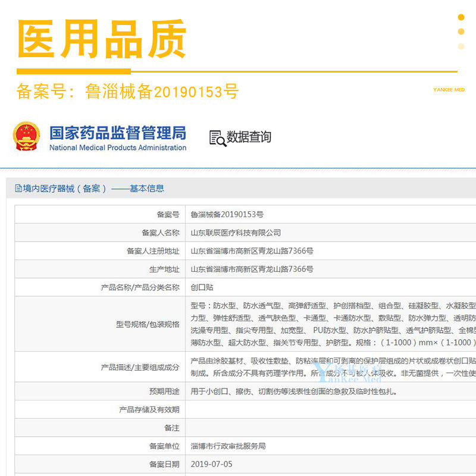Select the 预期用途 row label
Viewport: 476px width, 476px height.
pyautogui.click(x=163, y=392)
